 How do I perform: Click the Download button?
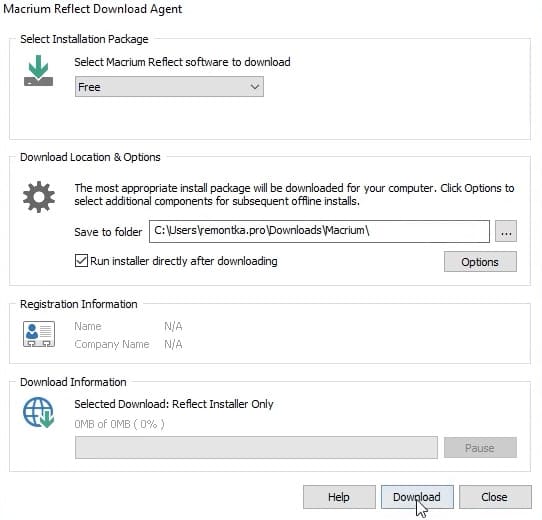pyautogui.click(x=417, y=497)
